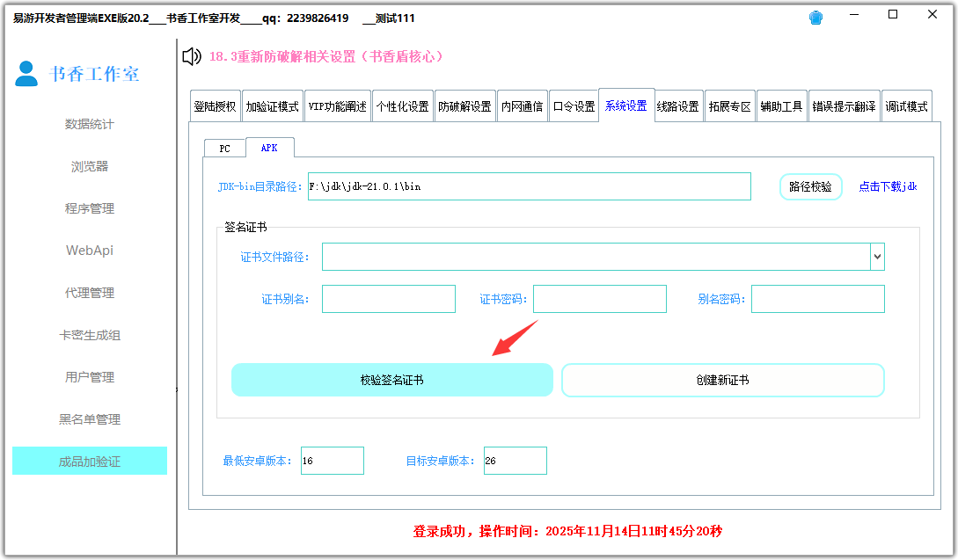Open 用户管理 from the sidebar
Screen dimensions: 958x560
[89, 377]
